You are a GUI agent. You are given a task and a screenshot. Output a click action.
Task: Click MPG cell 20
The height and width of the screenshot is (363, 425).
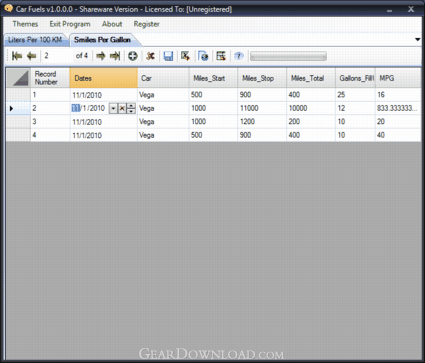(398, 122)
